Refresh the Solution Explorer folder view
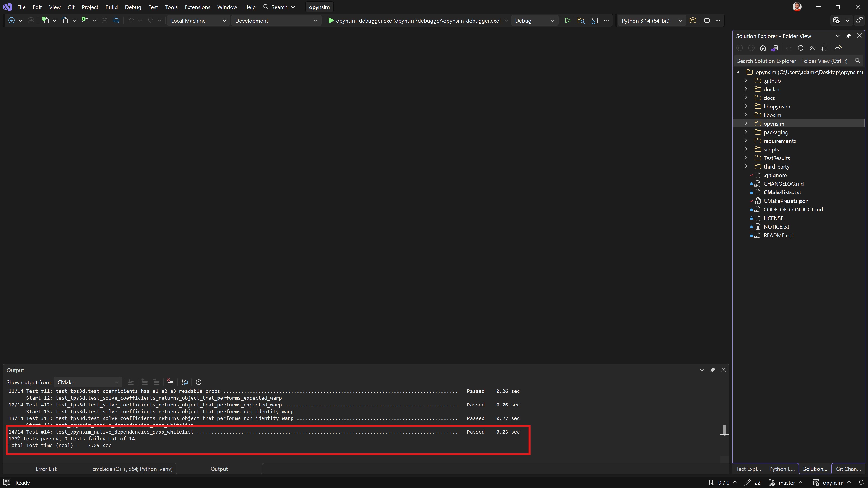The height and width of the screenshot is (488, 868). pyautogui.click(x=801, y=48)
